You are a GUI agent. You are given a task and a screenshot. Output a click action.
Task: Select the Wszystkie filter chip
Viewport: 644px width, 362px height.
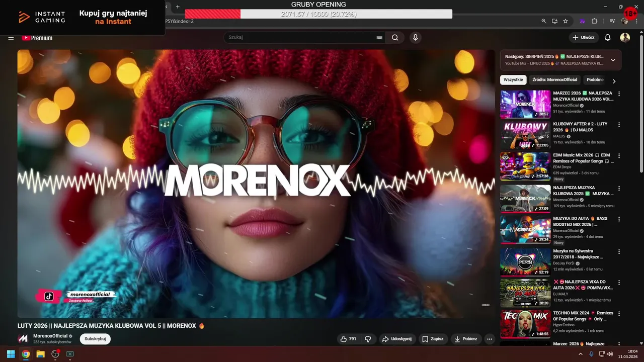coord(513,79)
